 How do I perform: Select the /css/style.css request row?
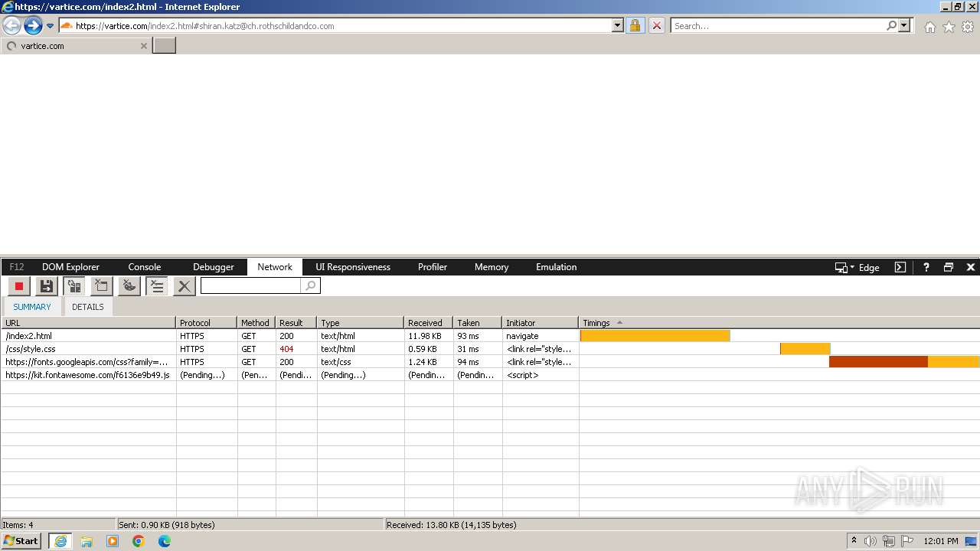click(x=490, y=349)
